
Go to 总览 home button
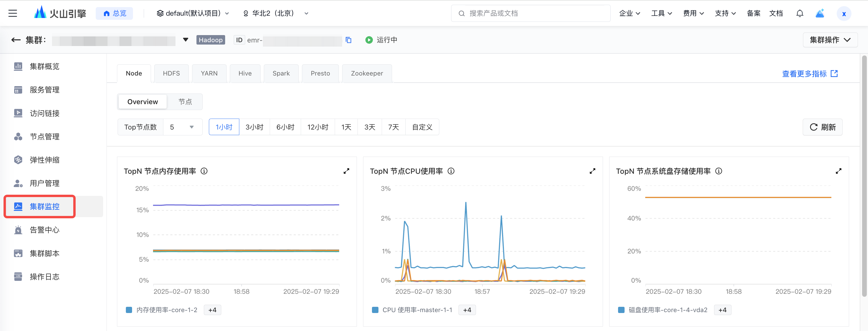(114, 14)
